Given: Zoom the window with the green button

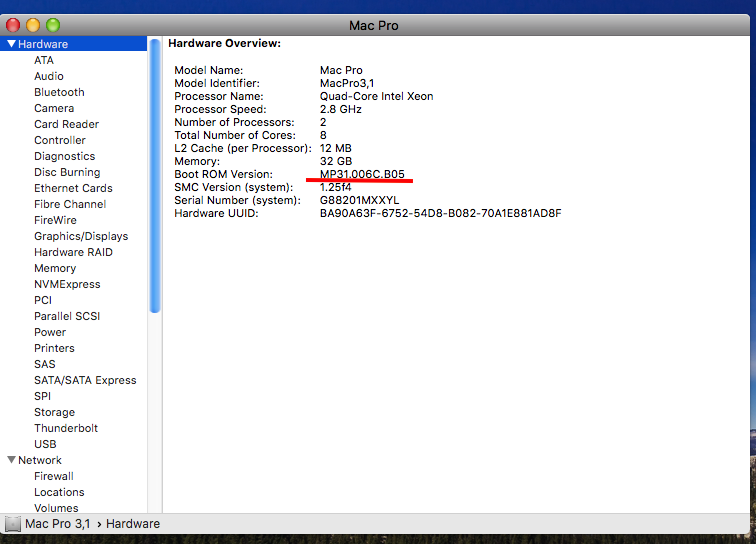Looking at the screenshot, I should click(x=53, y=25).
